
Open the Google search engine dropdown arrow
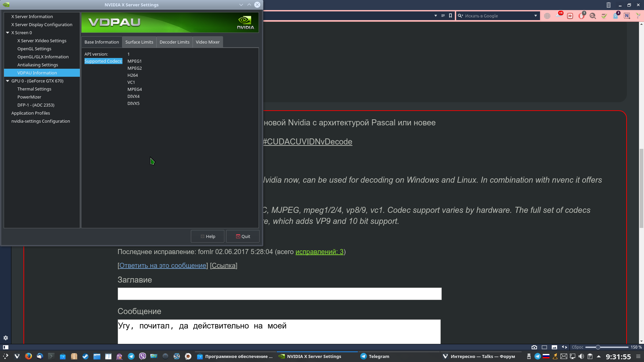tap(535, 16)
